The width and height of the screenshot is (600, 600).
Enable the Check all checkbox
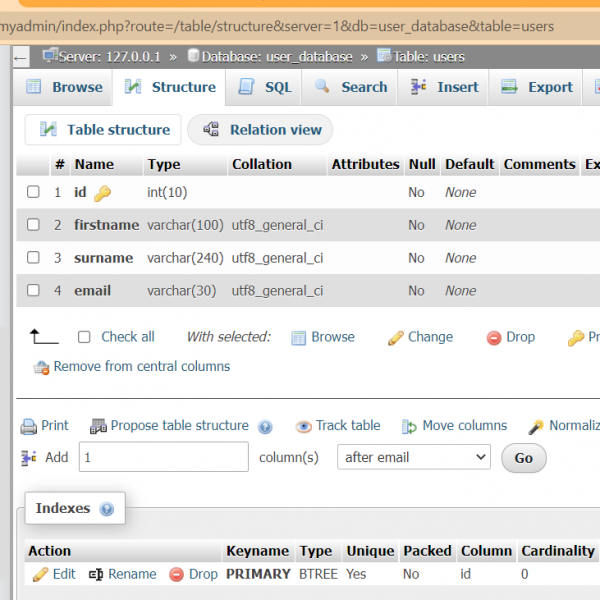coord(84,337)
